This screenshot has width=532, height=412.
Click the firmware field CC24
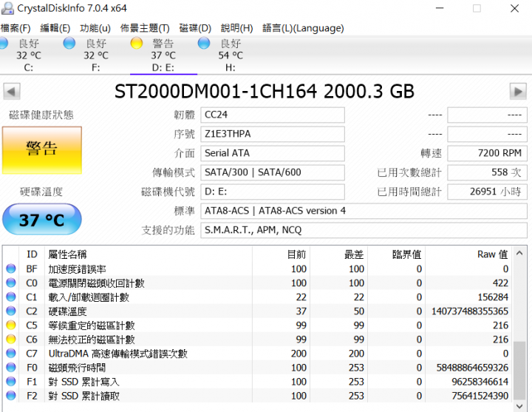(x=273, y=115)
